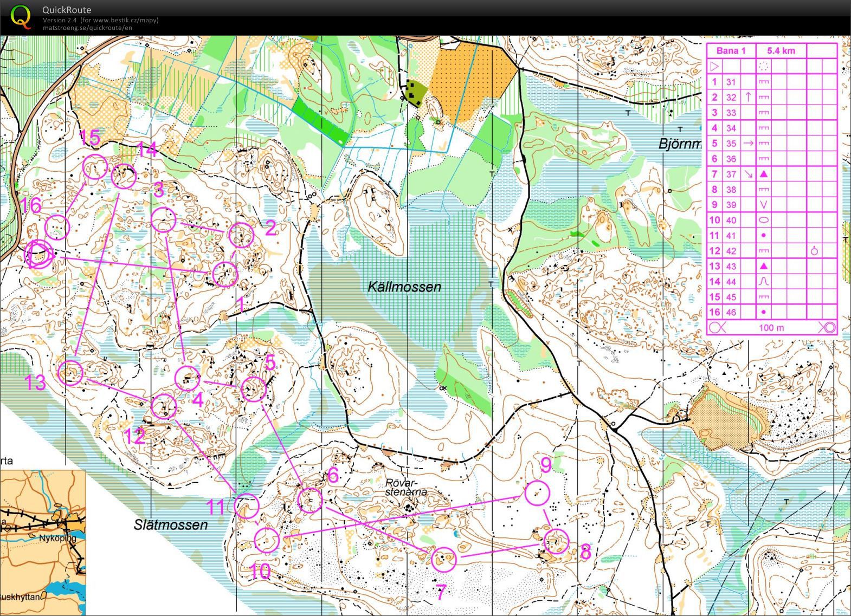Select control circle 15 on the map
The height and width of the screenshot is (616, 851).
coord(95,166)
